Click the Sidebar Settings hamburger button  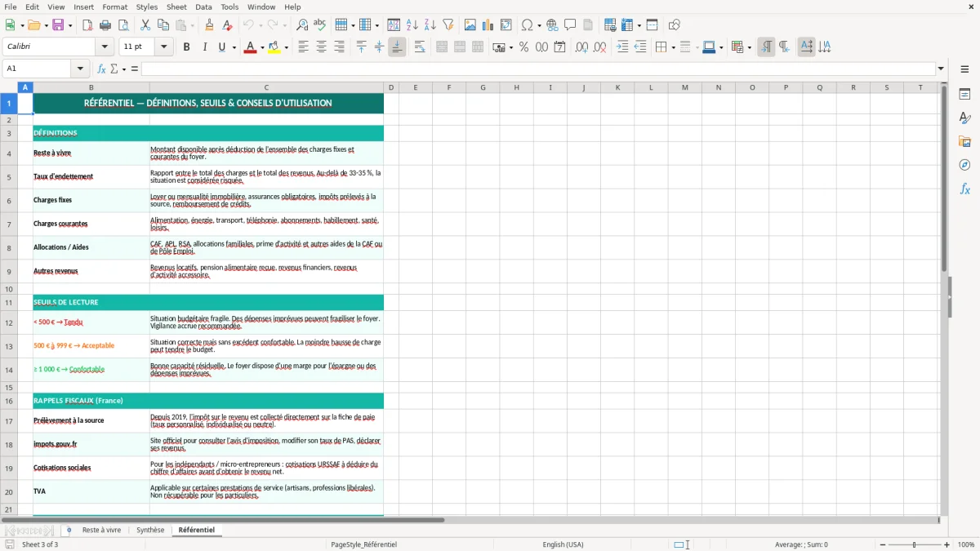[x=964, y=71]
